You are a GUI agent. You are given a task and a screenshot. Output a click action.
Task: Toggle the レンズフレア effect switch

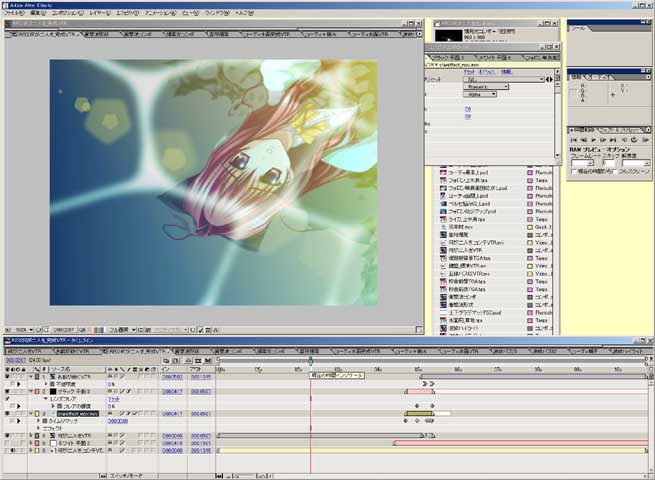click(7, 399)
